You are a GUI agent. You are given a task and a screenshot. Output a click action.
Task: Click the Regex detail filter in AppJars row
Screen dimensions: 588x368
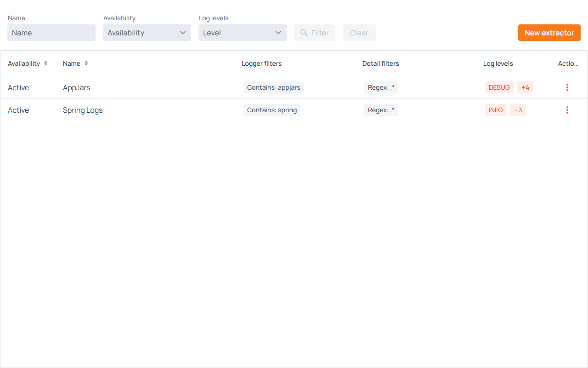[x=381, y=87]
